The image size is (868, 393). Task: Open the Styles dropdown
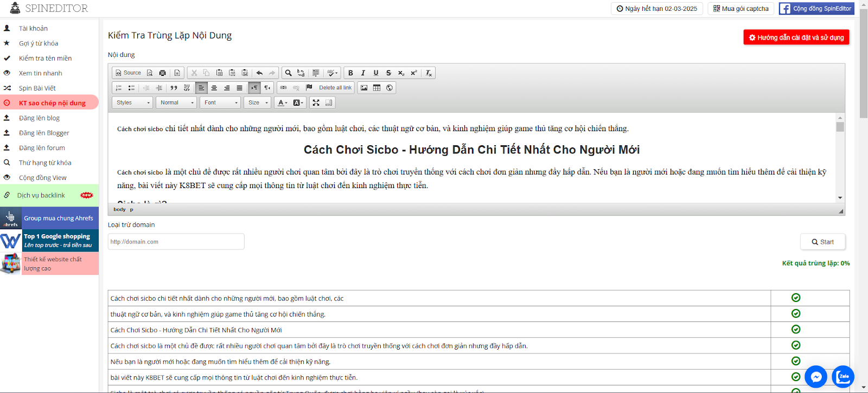[133, 102]
